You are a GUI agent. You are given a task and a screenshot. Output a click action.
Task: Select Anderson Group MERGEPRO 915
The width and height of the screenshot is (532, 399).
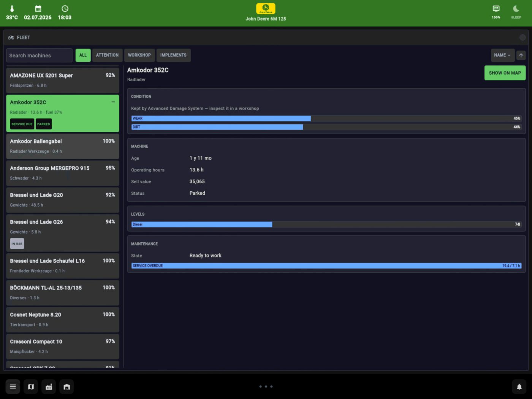click(63, 173)
